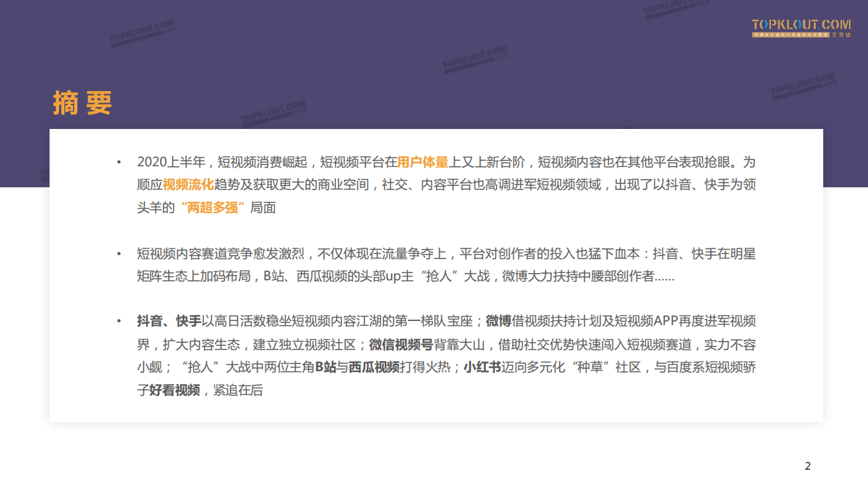This screenshot has width=868, height=488.
Task: Select the bold 抖音、快手 text
Action: pos(168,321)
